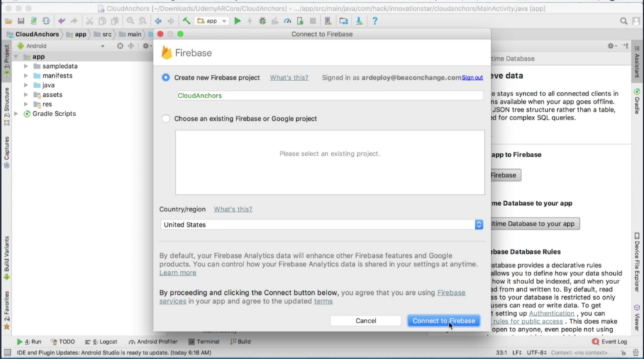Viewport: 644px width, 359px height.
Task: Click the CloudAnchors breadcrumb
Action: [x=33, y=34]
